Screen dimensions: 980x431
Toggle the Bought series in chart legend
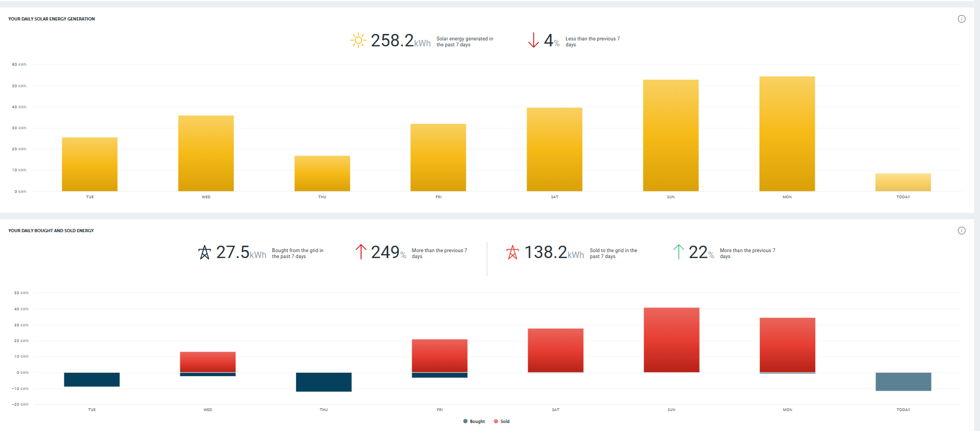click(474, 421)
